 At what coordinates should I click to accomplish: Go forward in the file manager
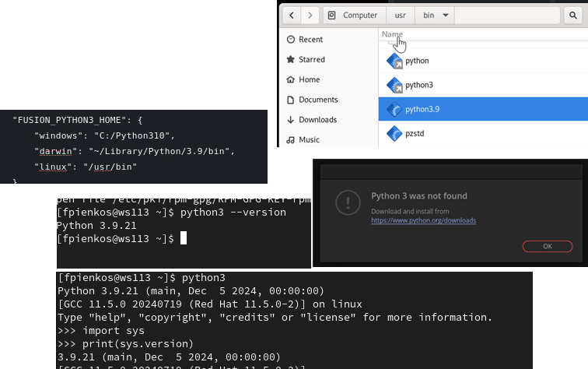tap(310, 16)
